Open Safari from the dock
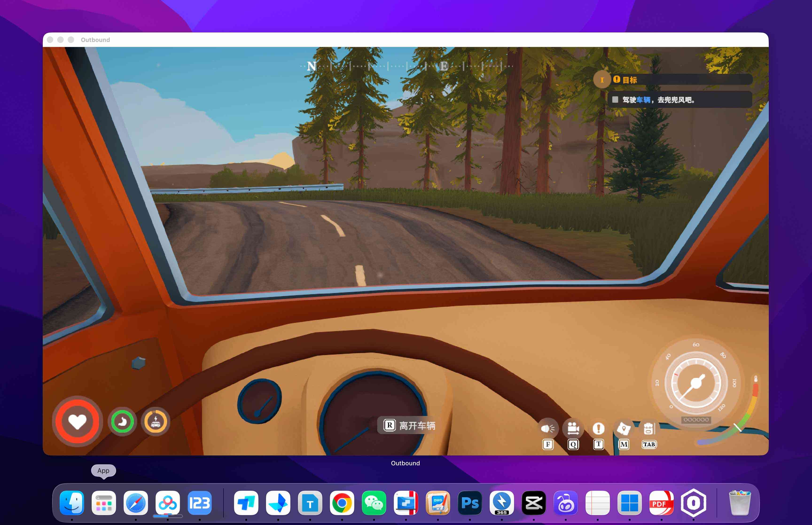This screenshot has width=812, height=525. click(x=136, y=503)
